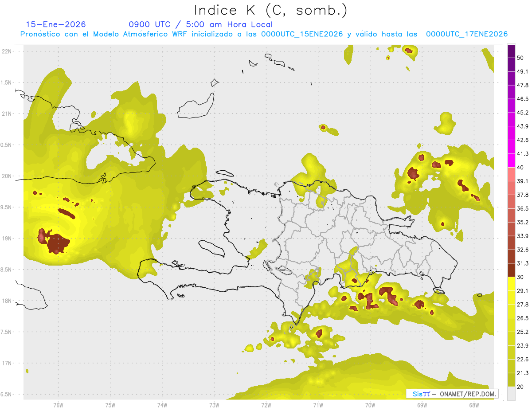Click the colorbar value '43.9'
Image resolution: width=532 pixels, height=411 pixels.
click(523, 126)
